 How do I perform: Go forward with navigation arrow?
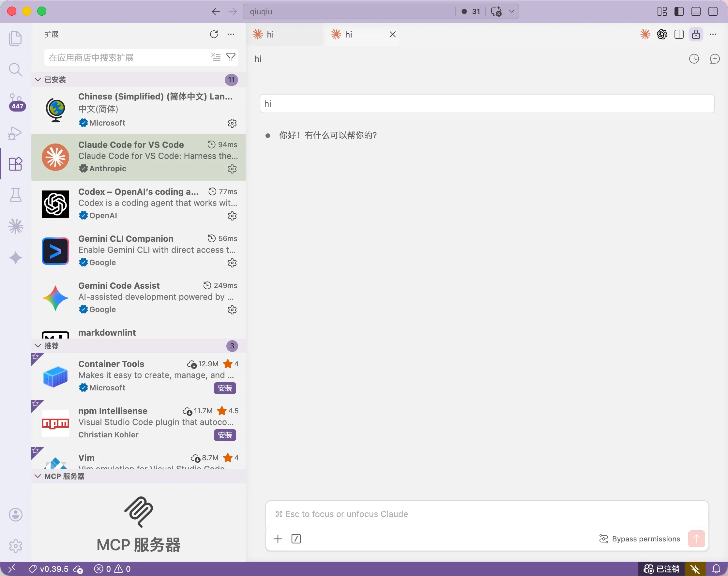coord(233,12)
